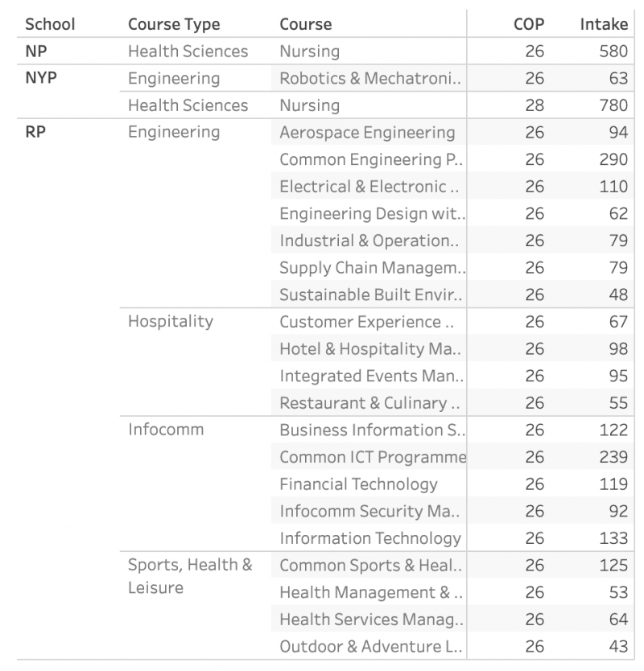
Task: Select the Financial Technology course row
Action: click(358, 484)
